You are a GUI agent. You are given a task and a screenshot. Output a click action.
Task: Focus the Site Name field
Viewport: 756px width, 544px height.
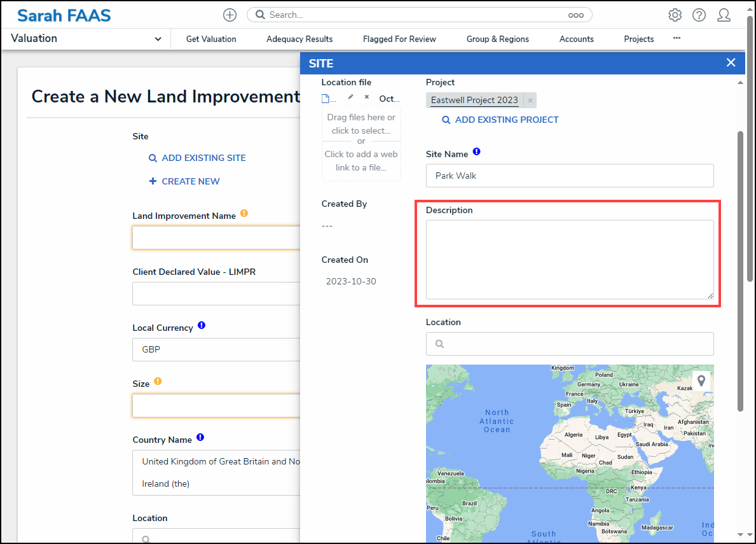[570, 176]
